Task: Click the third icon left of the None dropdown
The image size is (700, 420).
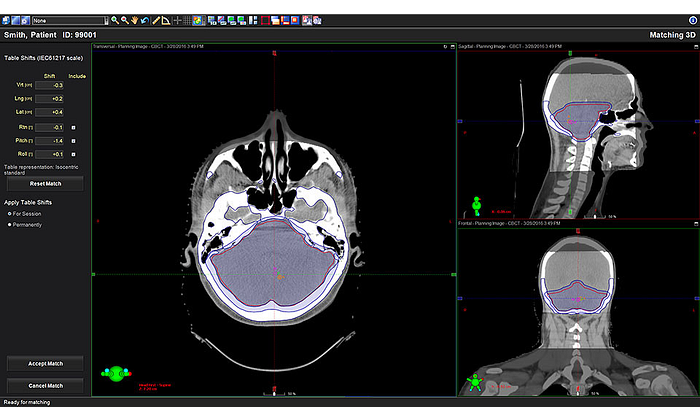Action: tap(25, 21)
